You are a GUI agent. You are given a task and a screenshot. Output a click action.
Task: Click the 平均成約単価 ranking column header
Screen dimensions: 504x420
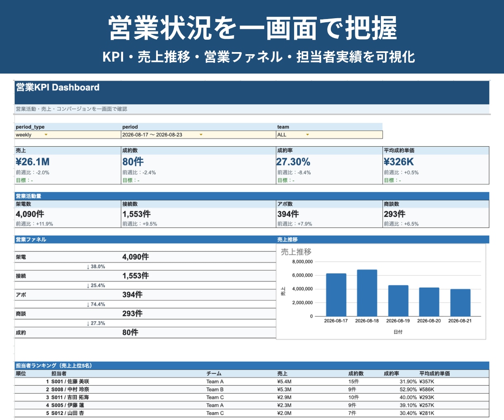coord(435,373)
